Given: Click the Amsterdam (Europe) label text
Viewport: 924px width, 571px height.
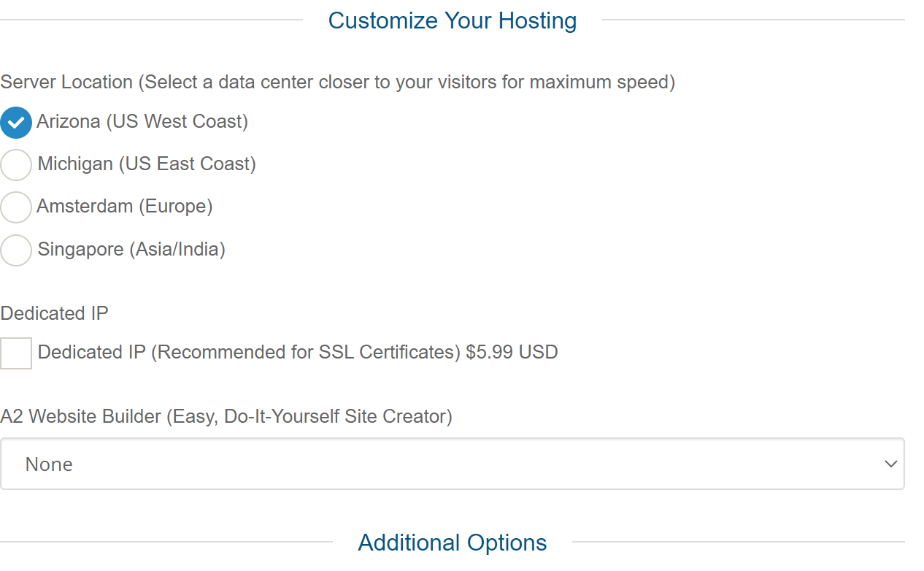Looking at the screenshot, I should [x=125, y=207].
